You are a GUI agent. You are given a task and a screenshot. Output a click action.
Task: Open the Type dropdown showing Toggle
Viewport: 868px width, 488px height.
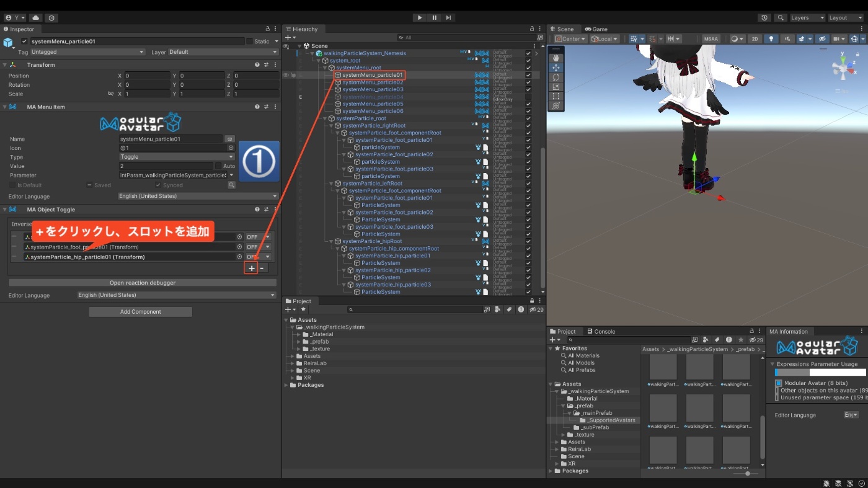(x=177, y=157)
